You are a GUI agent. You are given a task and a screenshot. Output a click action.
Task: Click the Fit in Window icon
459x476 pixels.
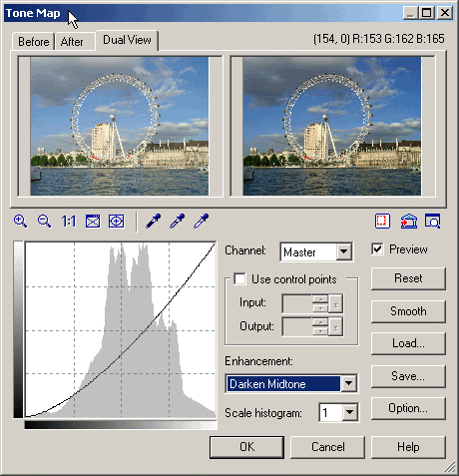click(93, 222)
